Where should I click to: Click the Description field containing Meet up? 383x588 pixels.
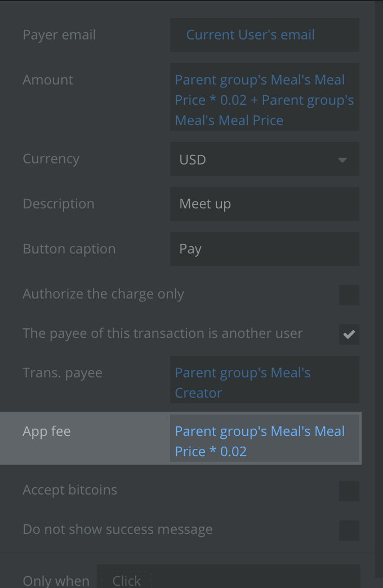point(264,204)
